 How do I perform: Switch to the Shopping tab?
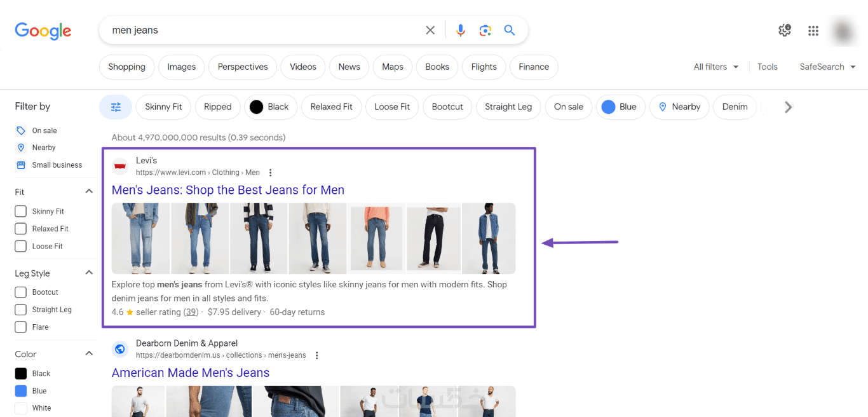pyautogui.click(x=126, y=67)
